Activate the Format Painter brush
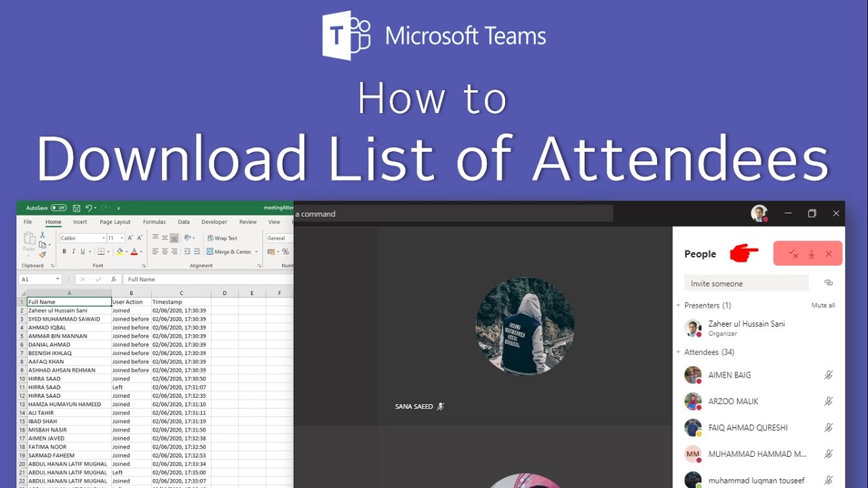This screenshot has height=488, width=868. click(43, 255)
